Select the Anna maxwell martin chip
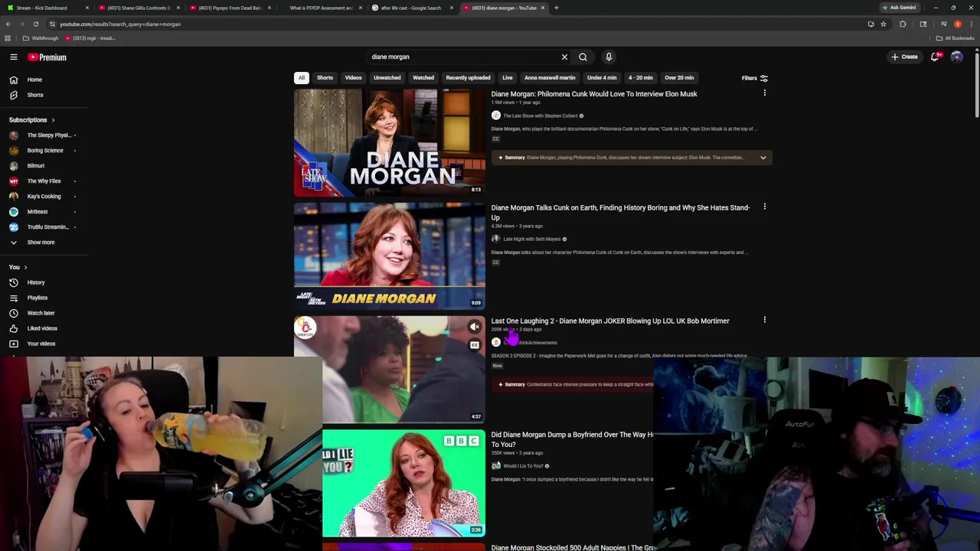 tap(550, 77)
